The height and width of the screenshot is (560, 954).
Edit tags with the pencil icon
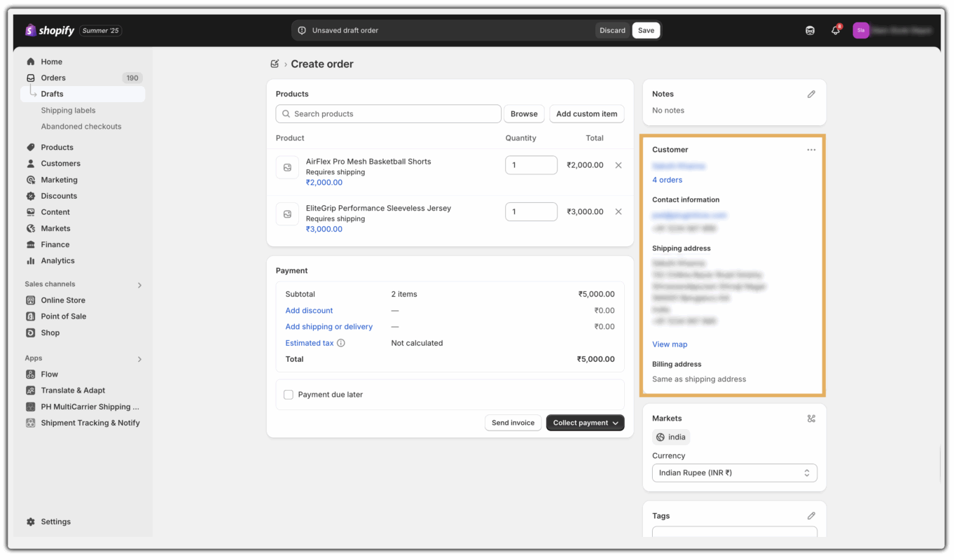811,516
